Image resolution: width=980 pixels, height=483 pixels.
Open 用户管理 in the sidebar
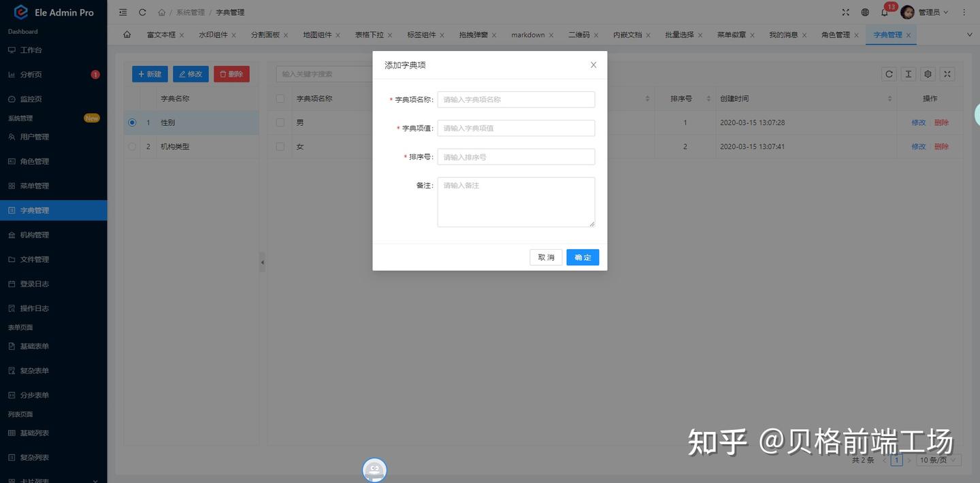33,136
